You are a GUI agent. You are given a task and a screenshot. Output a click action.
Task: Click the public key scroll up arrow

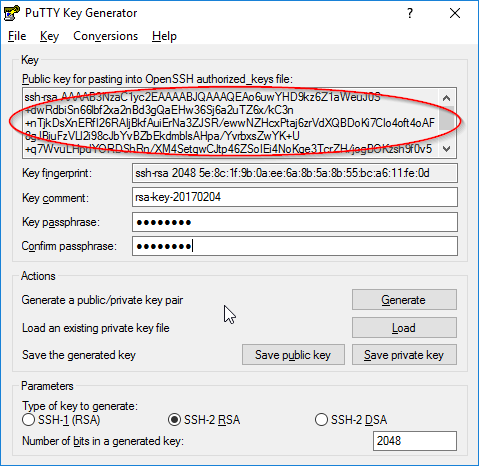tap(446, 98)
